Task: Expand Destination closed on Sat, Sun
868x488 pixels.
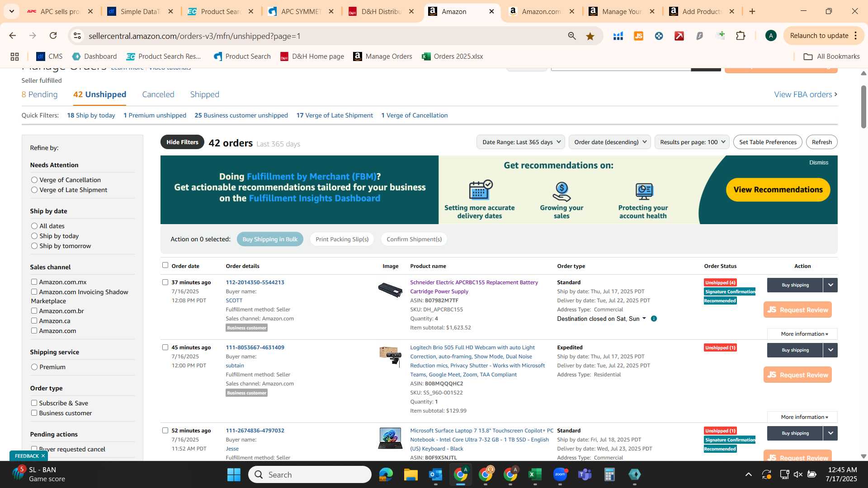Action: [x=601, y=319]
